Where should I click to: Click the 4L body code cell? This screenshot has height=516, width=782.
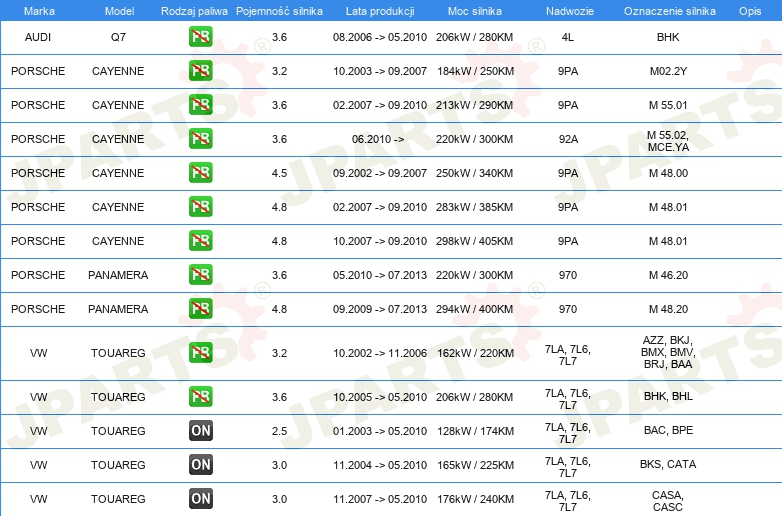[x=568, y=37]
